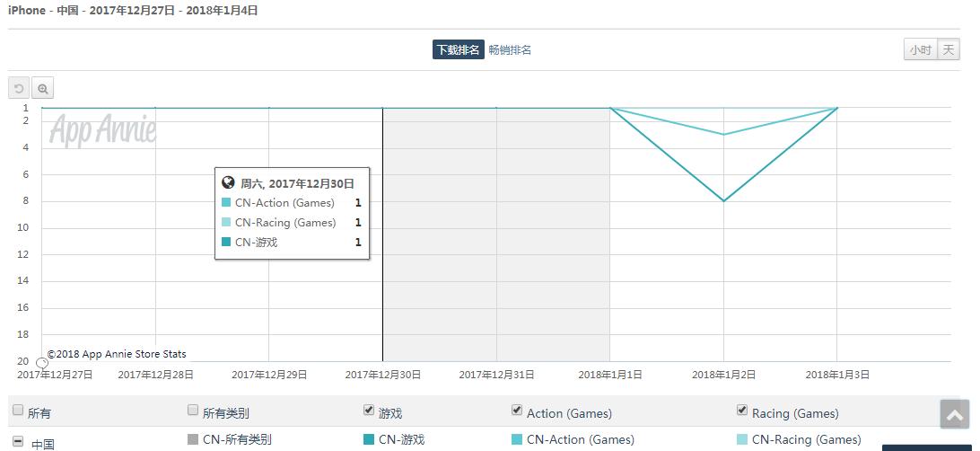The width and height of the screenshot is (980, 451).
Task: Select the 小时 granularity button
Action: point(920,50)
